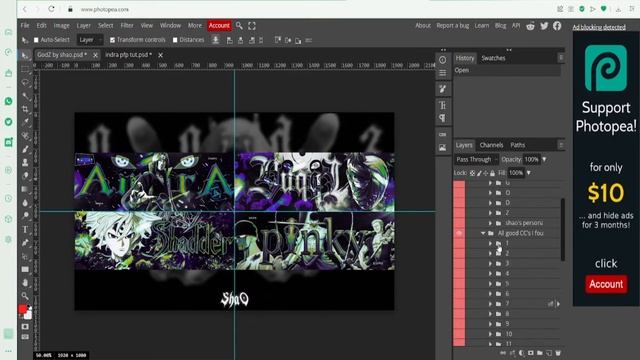Open Photopea Twitter icon

544,26
